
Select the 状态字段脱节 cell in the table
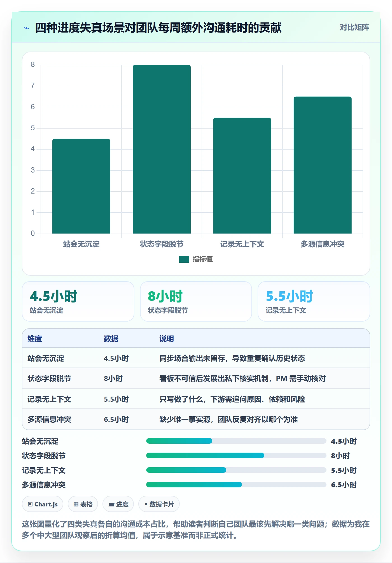49,379
